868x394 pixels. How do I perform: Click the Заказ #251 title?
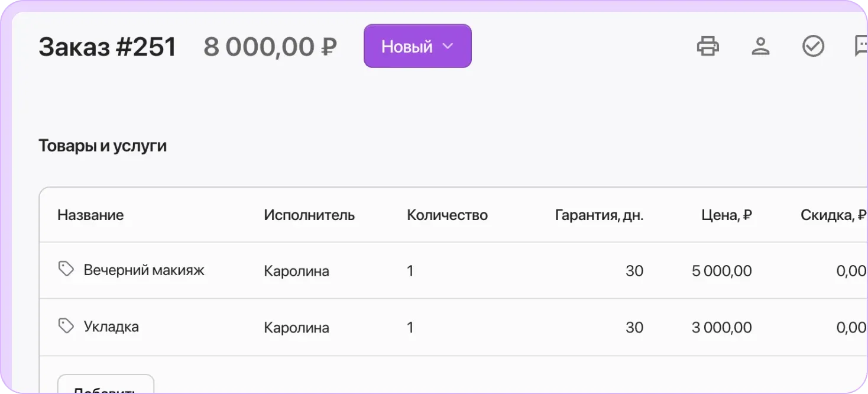click(x=107, y=46)
